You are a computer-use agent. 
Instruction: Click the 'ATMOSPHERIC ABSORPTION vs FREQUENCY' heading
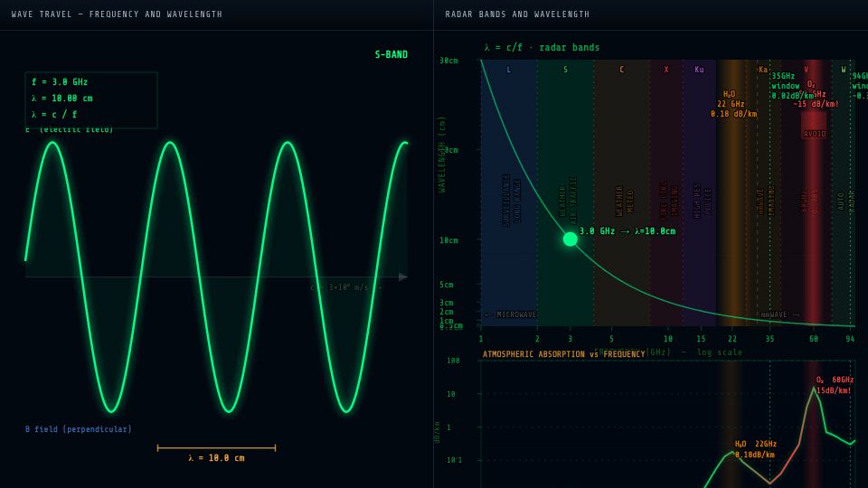563,354
